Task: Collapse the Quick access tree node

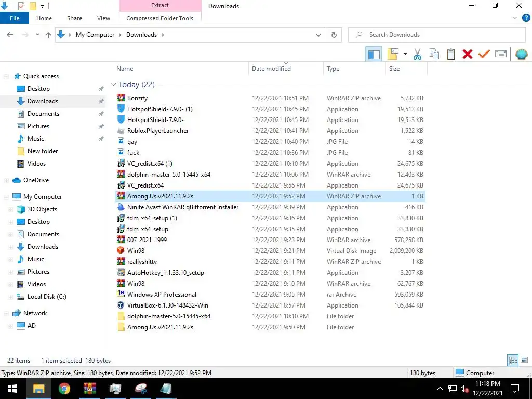Action: (x=6, y=77)
